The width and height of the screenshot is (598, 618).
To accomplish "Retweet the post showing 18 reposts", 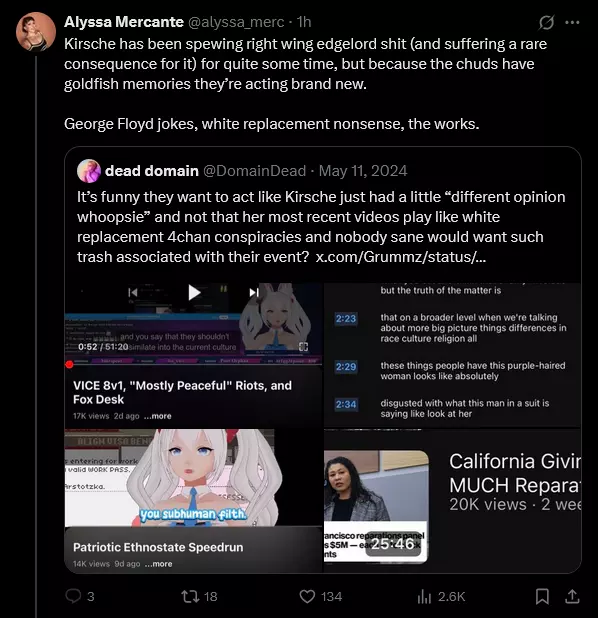I will coord(190,596).
